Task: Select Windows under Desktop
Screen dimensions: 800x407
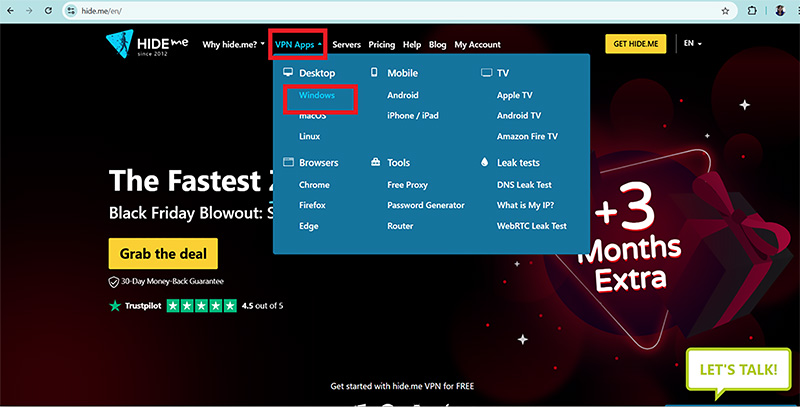Action: point(317,95)
